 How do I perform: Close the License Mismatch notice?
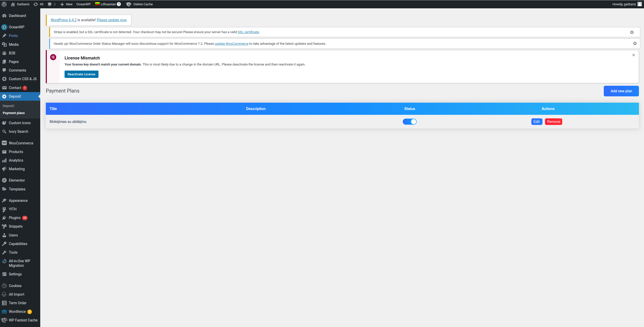pyautogui.click(x=634, y=55)
